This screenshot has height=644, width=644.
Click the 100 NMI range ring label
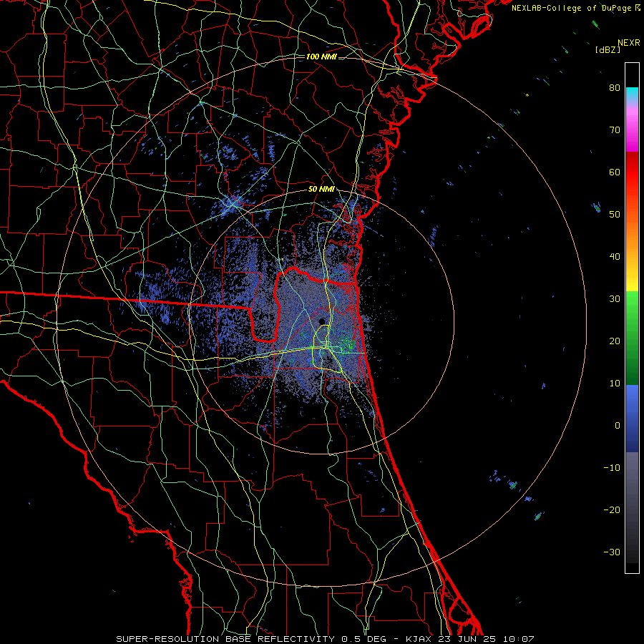[x=321, y=57]
